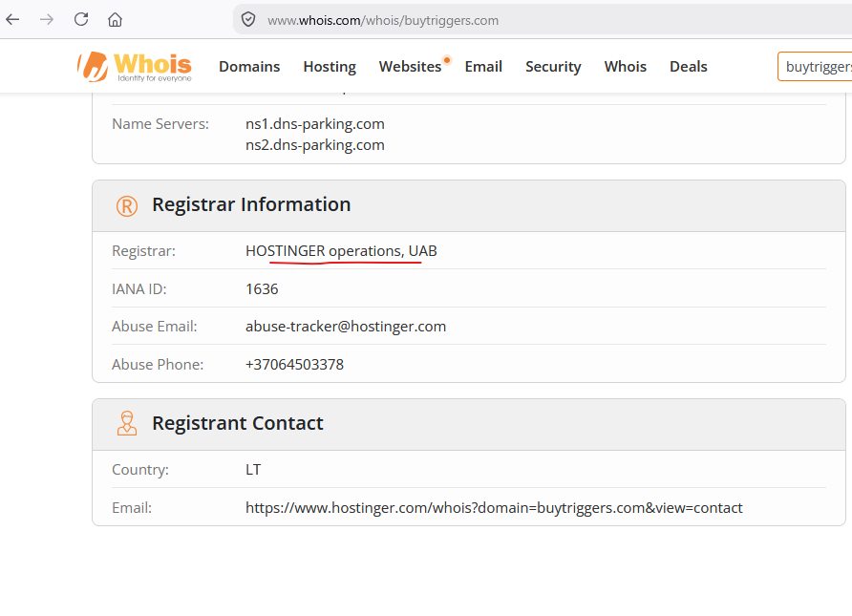The image size is (852, 616).
Task: Click the Abuse Phone label
Action: tap(158, 365)
